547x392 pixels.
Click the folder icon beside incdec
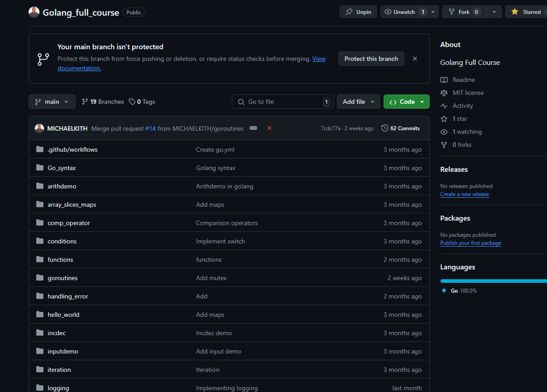pos(40,333)
